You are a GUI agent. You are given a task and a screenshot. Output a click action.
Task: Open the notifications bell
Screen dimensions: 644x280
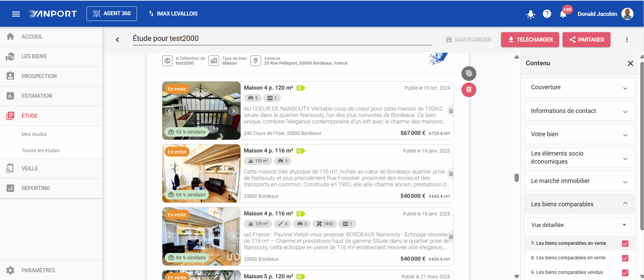point(563,14)
